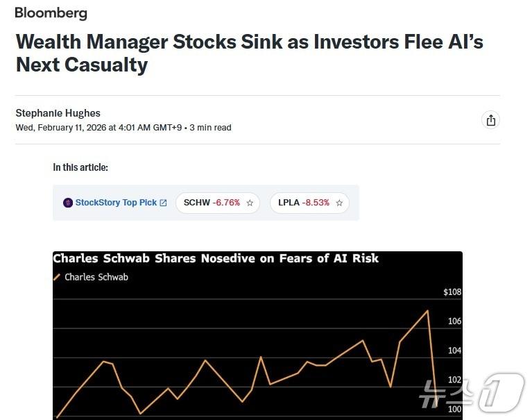Screen dimensions: 532x420
Task: Click the orange Charles Schwab legend marker
Action: [57, 277]
